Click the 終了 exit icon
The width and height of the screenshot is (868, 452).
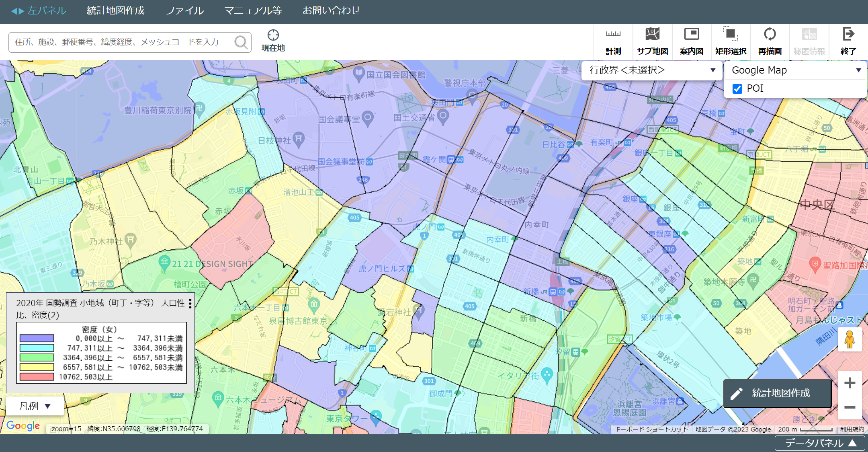848,41
